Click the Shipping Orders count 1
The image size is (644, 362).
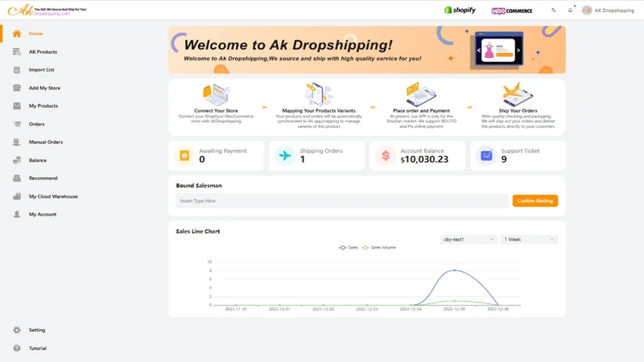tap(303, 159)
